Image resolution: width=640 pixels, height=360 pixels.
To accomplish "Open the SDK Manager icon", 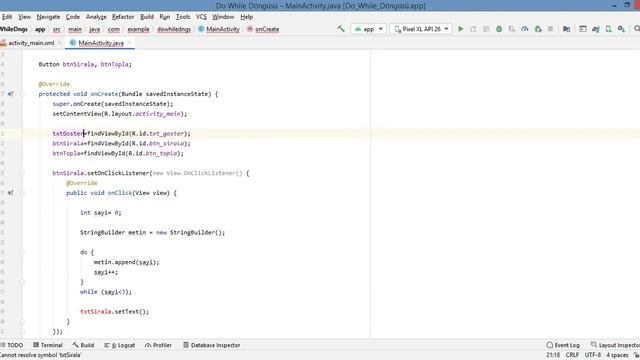I will click(x=621, y=29).
